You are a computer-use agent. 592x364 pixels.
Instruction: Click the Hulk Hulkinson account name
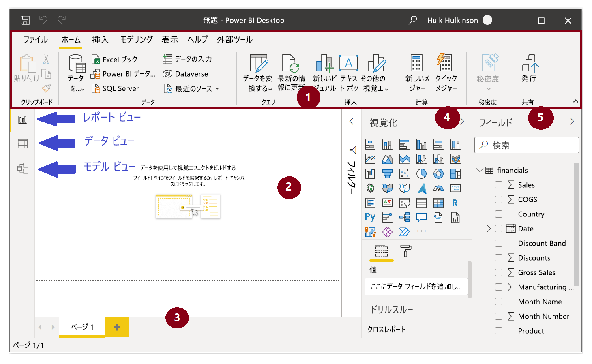pyautogui.click(x=453, y=20)
